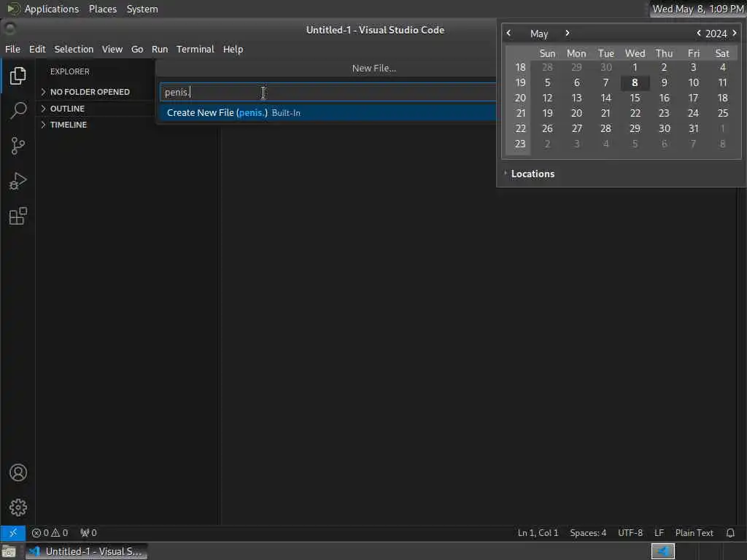This screenshot has height=560, width=747.
Task: Select May 14 in the calendar
Action: click(x=605, y=98)
